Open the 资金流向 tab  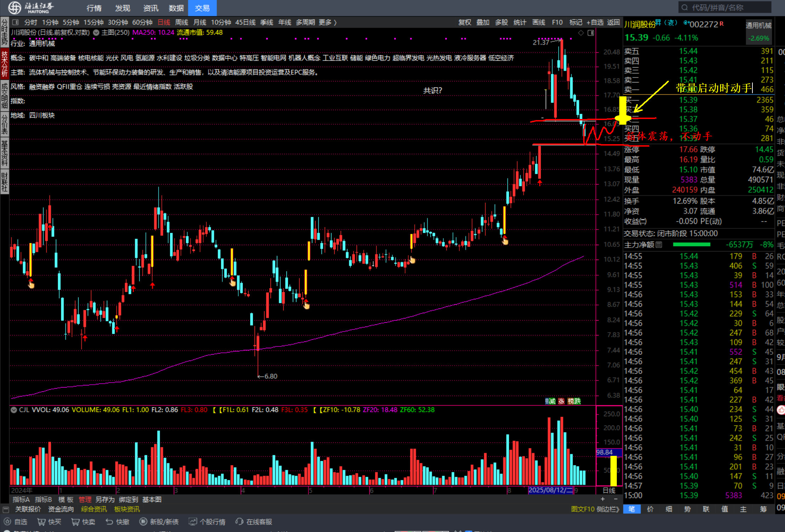pos(61,509)
